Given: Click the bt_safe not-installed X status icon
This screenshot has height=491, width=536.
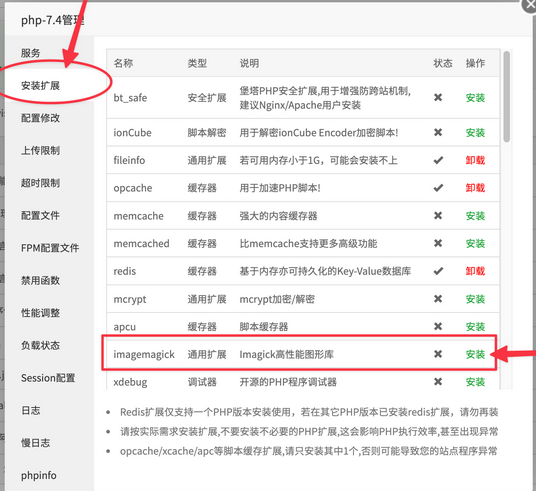Looking at the screenshot, I should pos(438,97).
